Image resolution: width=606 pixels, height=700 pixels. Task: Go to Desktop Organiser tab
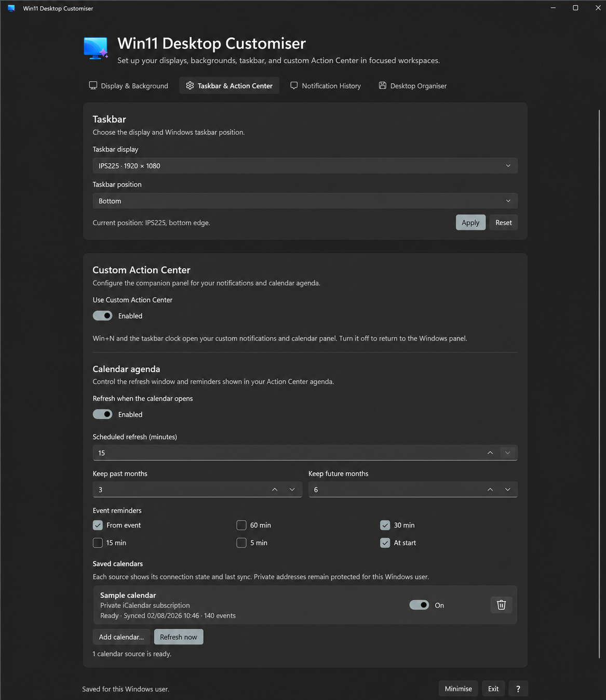click(x=413, y=86)
